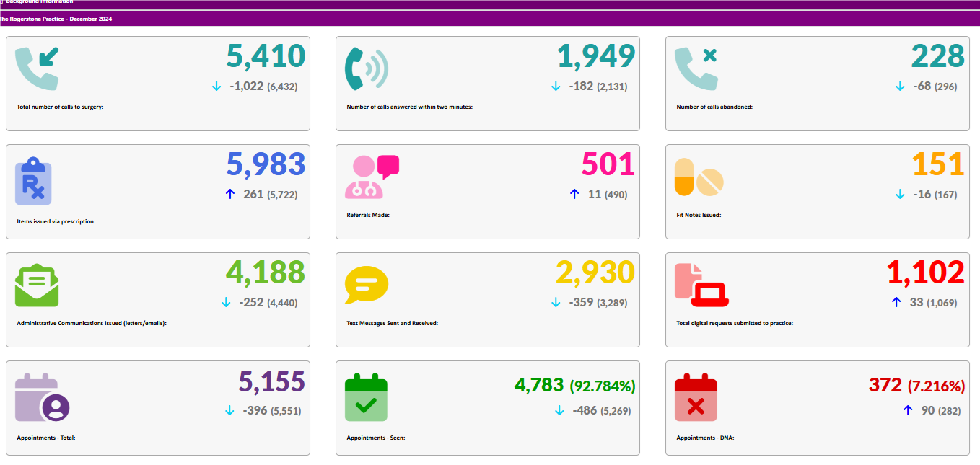The image size is (980, 465).
Task: Click the yellow speech bubble text messages icon
Action: [366, 285]
